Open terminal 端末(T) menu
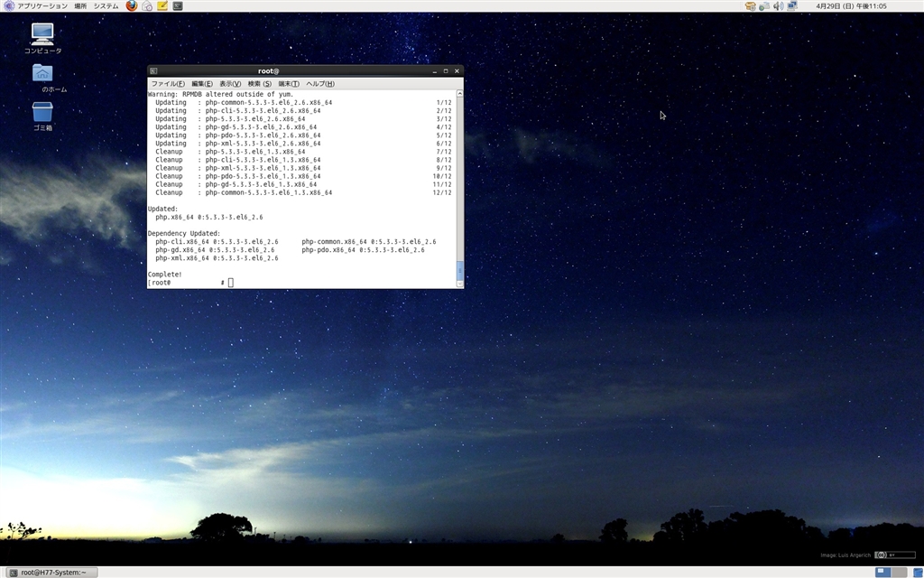 pyautogui.click(x=288, y=84)
